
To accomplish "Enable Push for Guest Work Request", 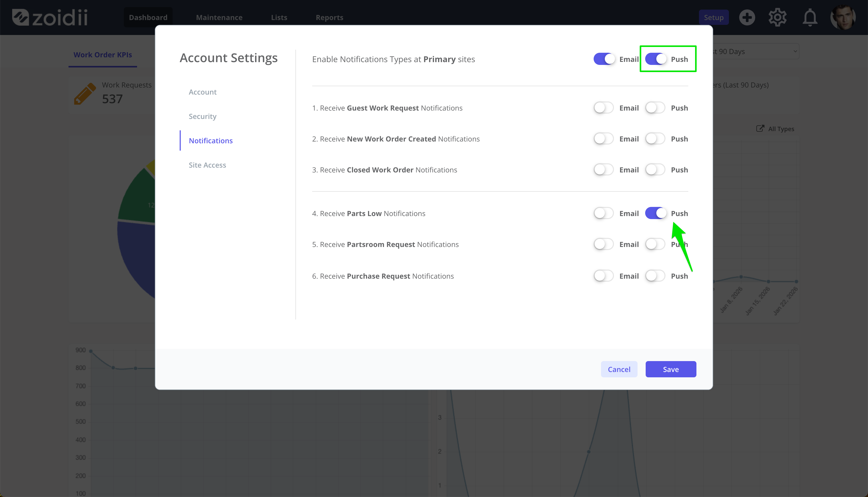I will [655, 108].
